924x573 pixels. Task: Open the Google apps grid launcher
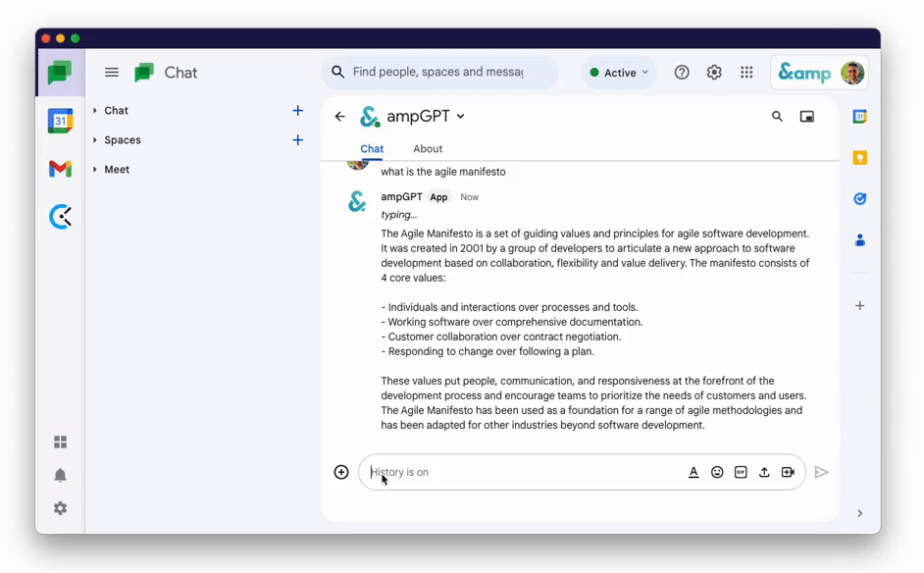(746, 73)
